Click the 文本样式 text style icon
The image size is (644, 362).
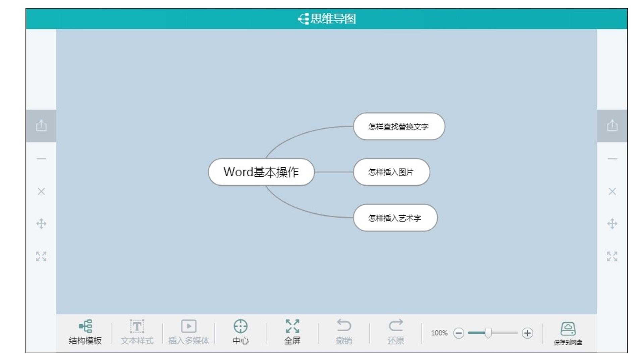(137, 326)
